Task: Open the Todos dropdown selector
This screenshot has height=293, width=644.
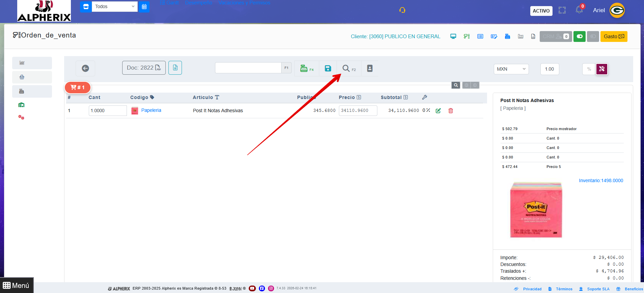Action: click(x=115, y=6)
